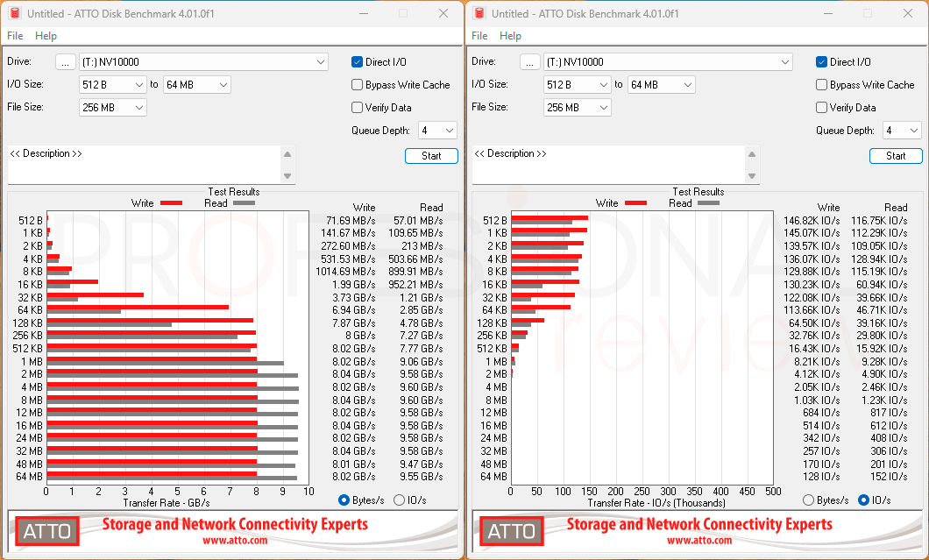
Task: Click the description scroll down arrow in right window
Action: 752,176
